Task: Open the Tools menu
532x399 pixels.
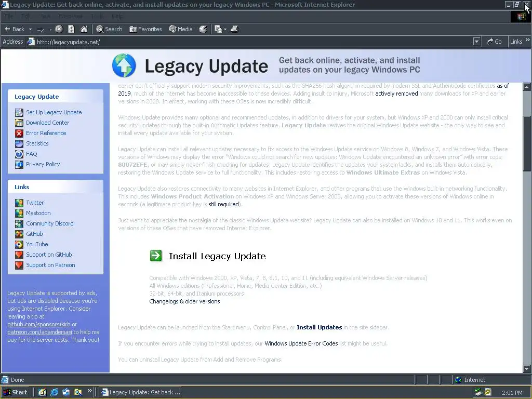Action: 97,16
